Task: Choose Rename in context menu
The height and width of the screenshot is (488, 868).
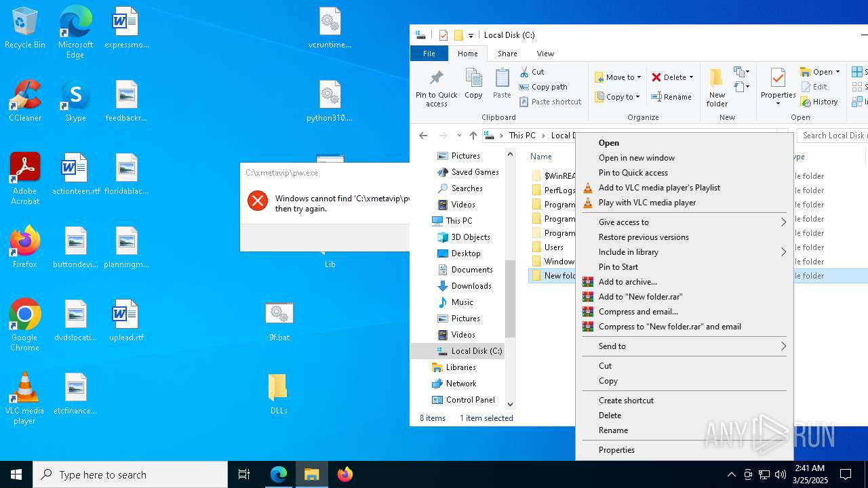Action: [684, 430]
